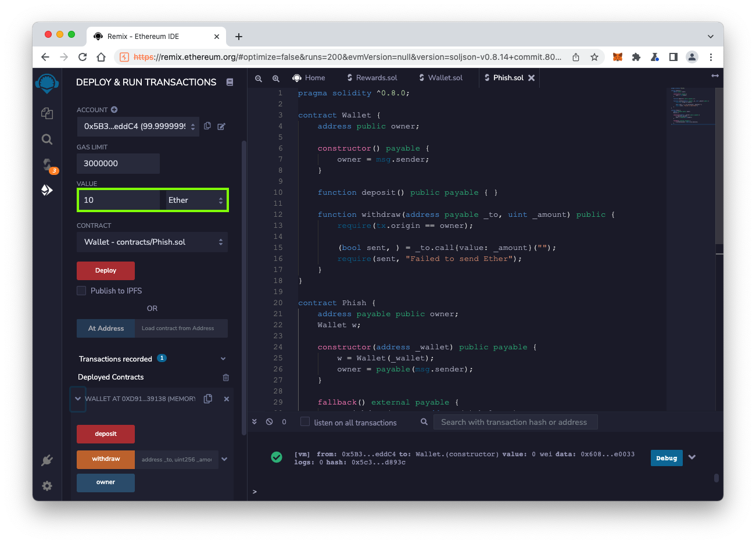Open the File explorer sidebar icon

47,113
